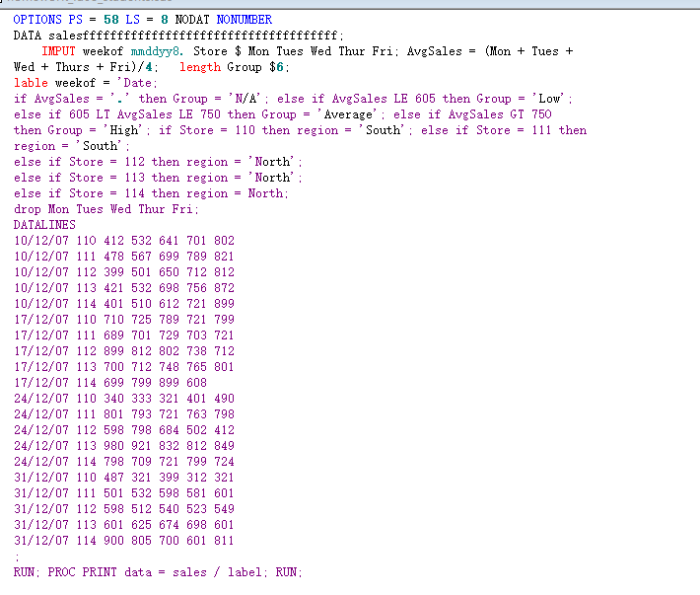
Task: Click the 'Average' string literal
Action: (348, 114)
